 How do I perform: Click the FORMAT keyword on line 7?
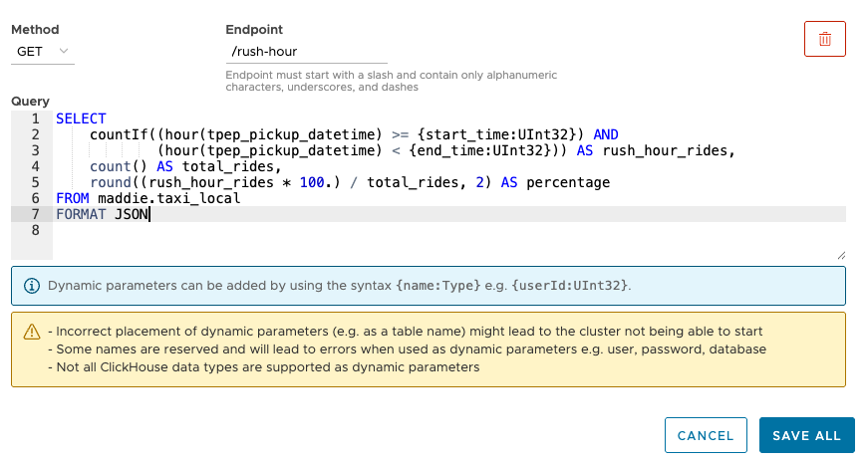click(82, 214)
